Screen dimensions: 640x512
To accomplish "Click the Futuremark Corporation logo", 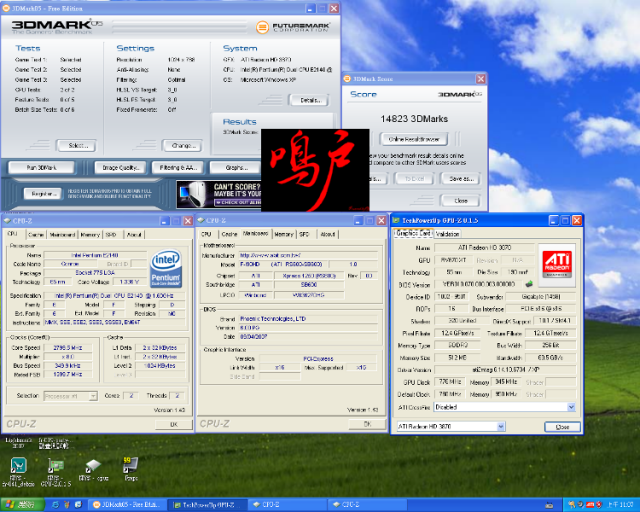I will (x=293, y=27).
